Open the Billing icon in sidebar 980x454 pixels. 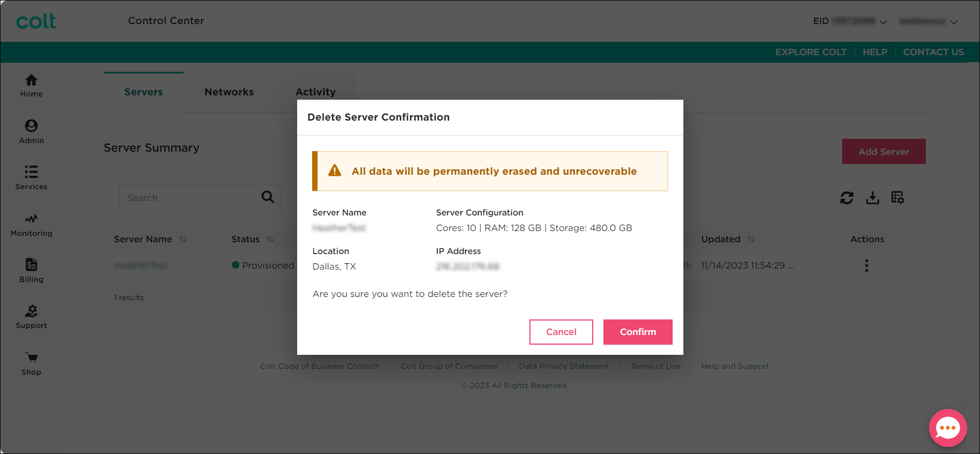31,265
